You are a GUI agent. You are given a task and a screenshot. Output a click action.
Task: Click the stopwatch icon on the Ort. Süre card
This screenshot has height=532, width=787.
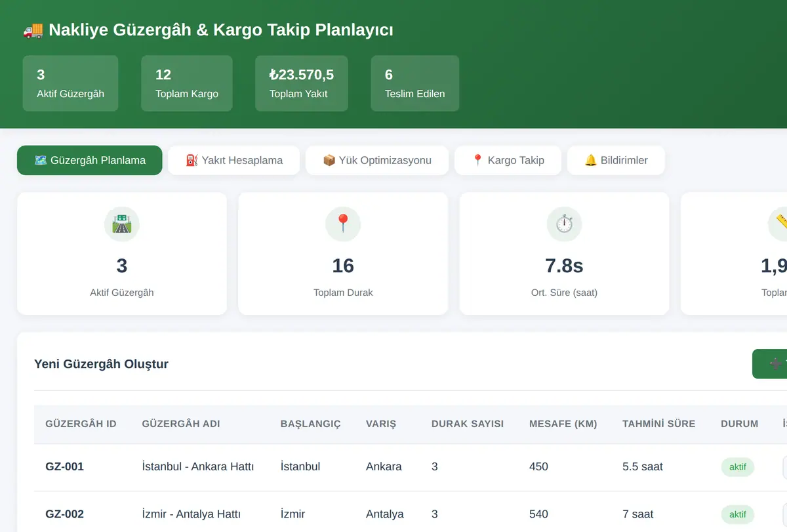(x=564, y=224)
